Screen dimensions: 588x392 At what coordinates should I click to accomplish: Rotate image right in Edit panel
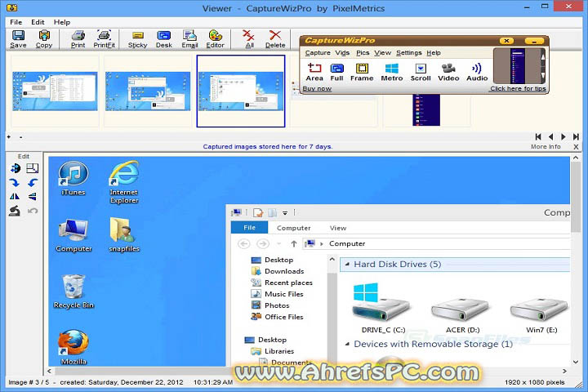tap(14, 183)
